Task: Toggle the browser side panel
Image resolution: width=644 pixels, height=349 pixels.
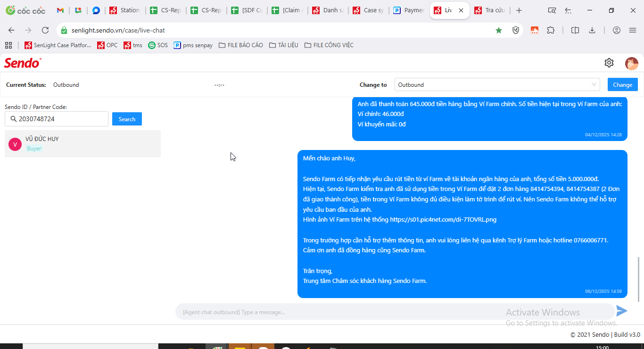Action: click(x=575, y=30)
